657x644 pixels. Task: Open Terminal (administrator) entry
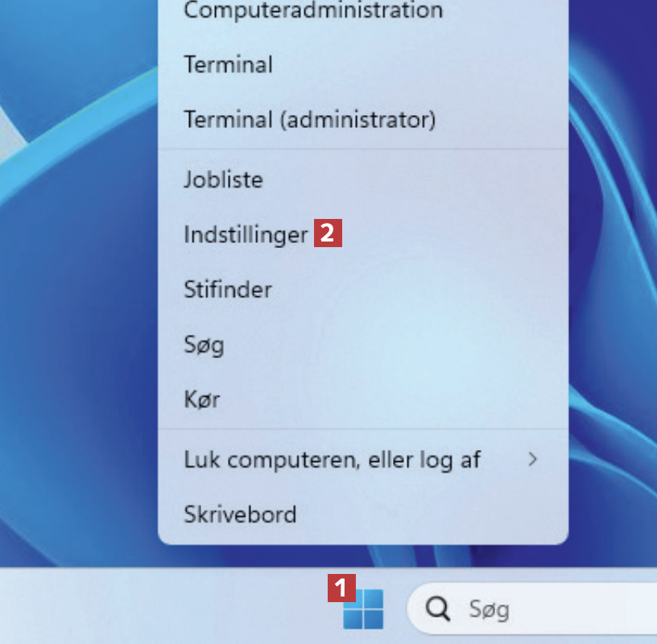coord(363,119)
